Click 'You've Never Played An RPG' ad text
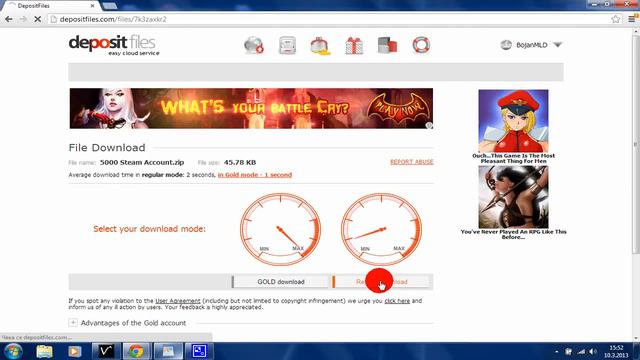The image size is (640, 360). (x=513, y=234)
